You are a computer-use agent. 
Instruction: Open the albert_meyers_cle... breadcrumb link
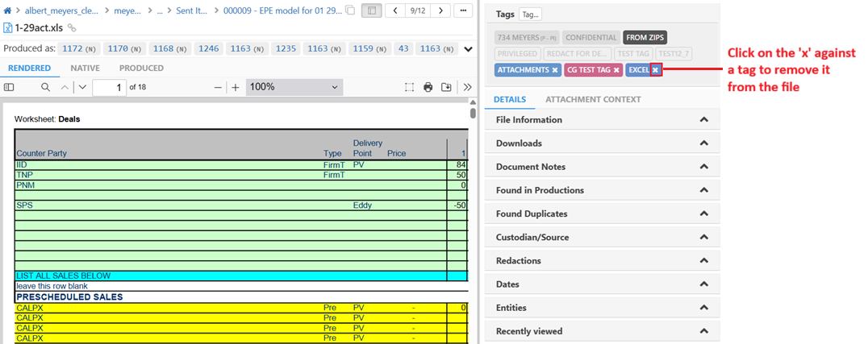[61, 10]
